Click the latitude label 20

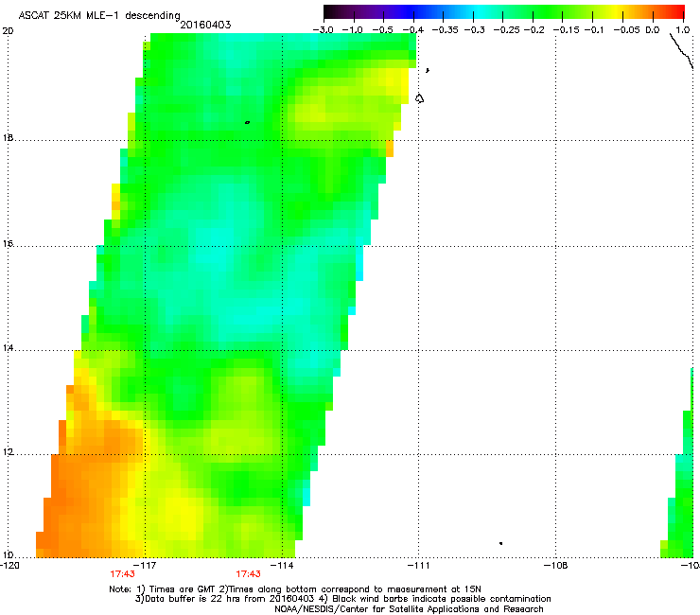8,31
